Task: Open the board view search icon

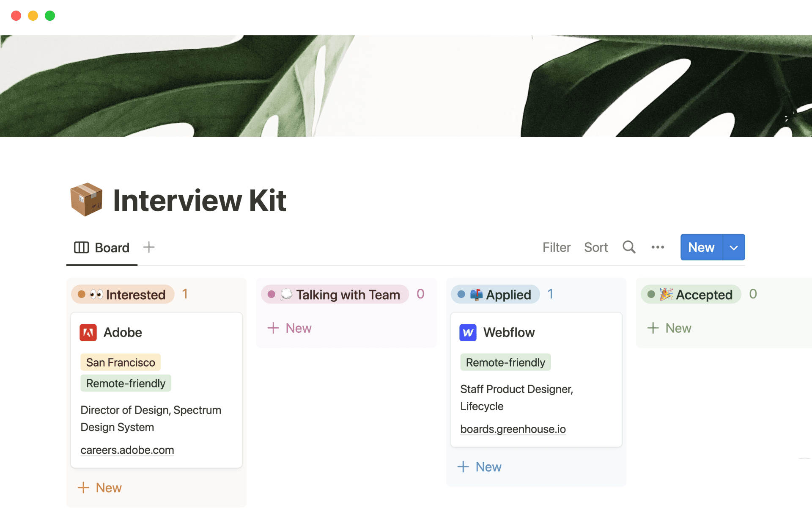Action: pyautogui.click(x=629, y=247)
